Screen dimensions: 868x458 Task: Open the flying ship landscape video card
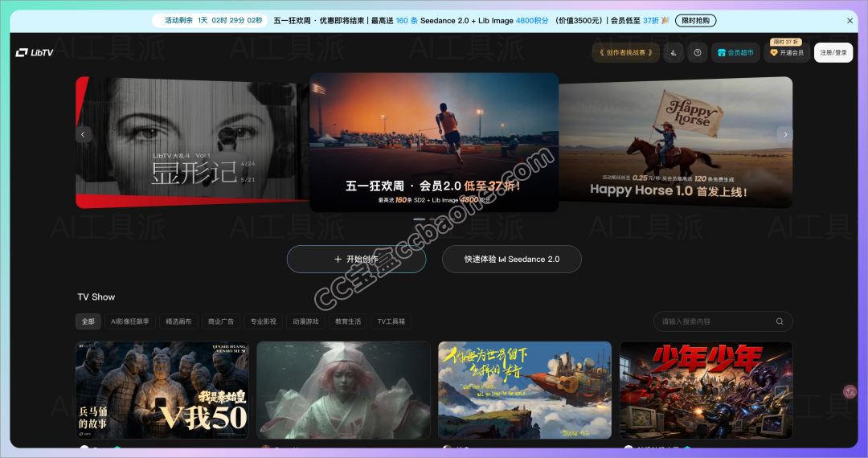pos(525,390)
